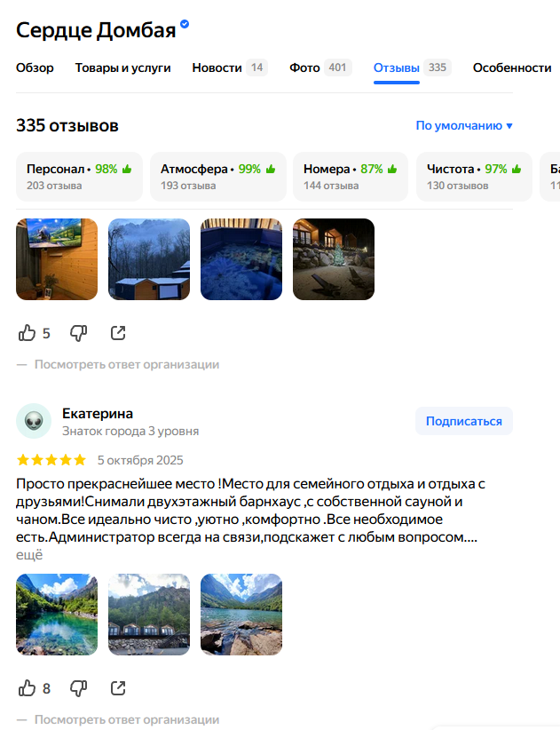This screenshot has width=560, height=730.
Task: Filter reviews by Персонал 98%
Action: coord(80,177)
